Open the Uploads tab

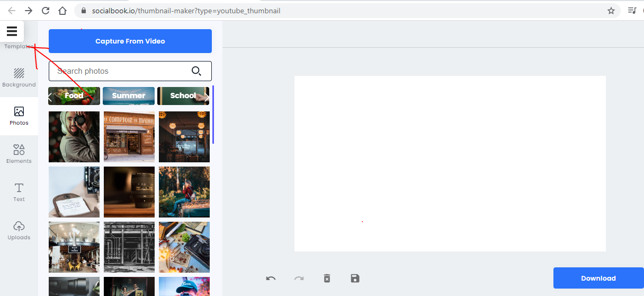point(19,231)
